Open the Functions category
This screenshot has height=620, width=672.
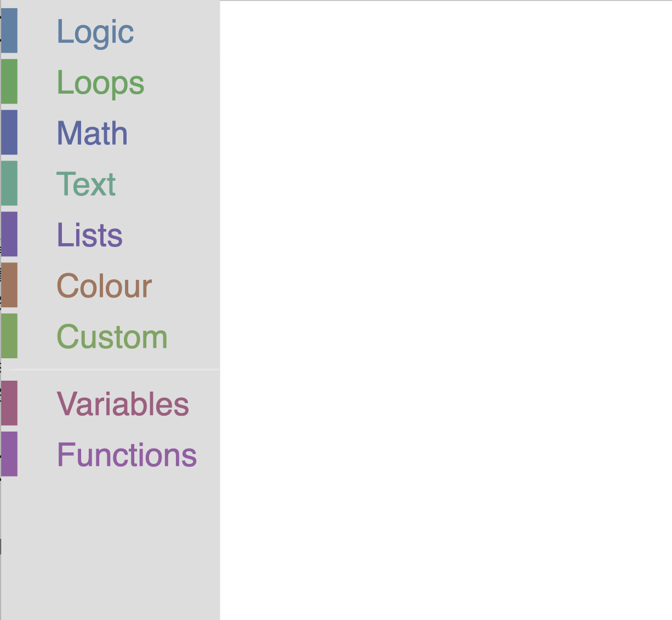coord(127,455)
